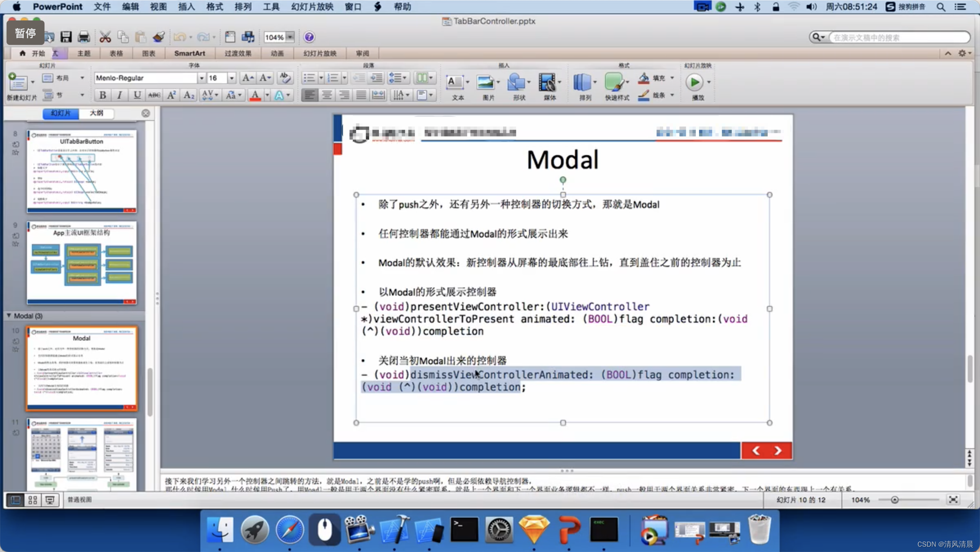
Task: Open the 文件 menu in menu bar
Action: pos(102,7)
